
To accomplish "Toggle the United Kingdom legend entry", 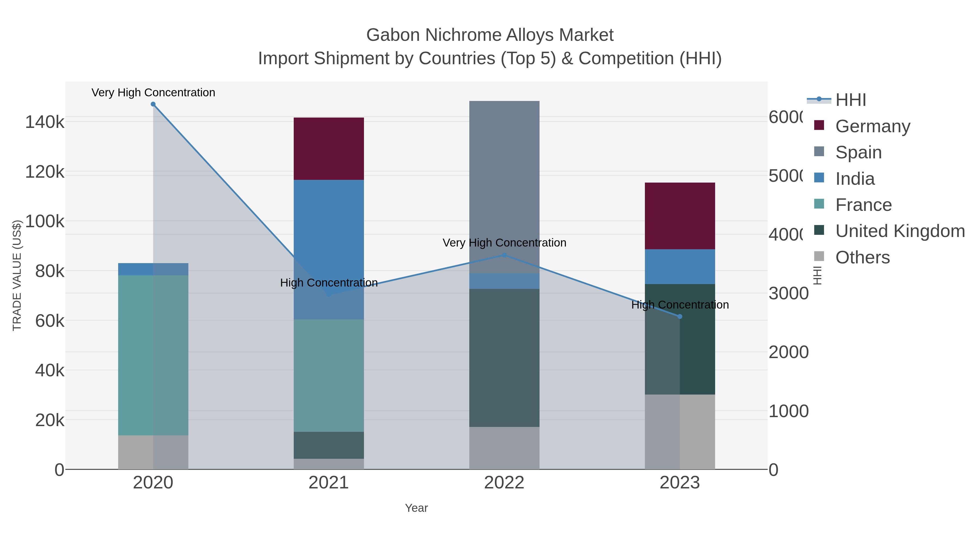I will [889, 231].
